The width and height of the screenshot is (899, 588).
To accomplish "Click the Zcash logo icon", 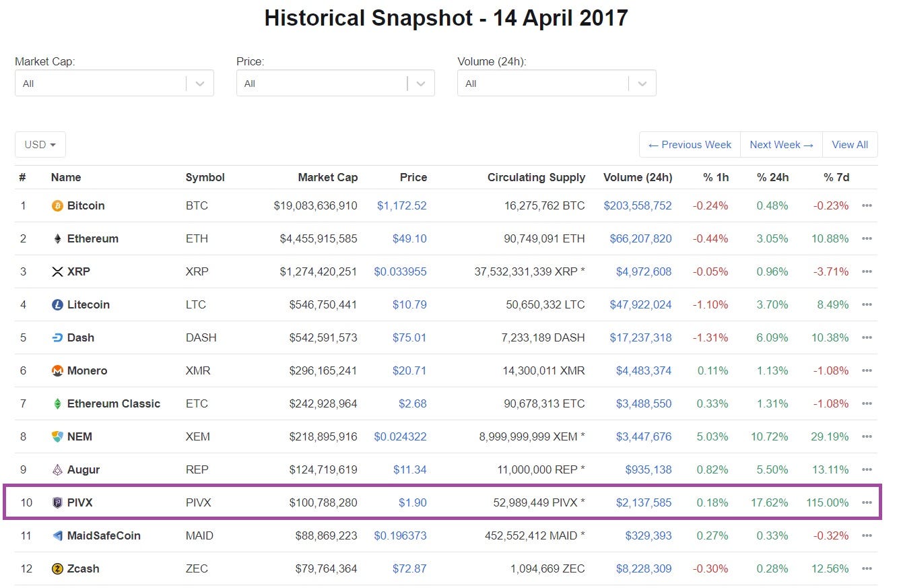I will point(57,568).
